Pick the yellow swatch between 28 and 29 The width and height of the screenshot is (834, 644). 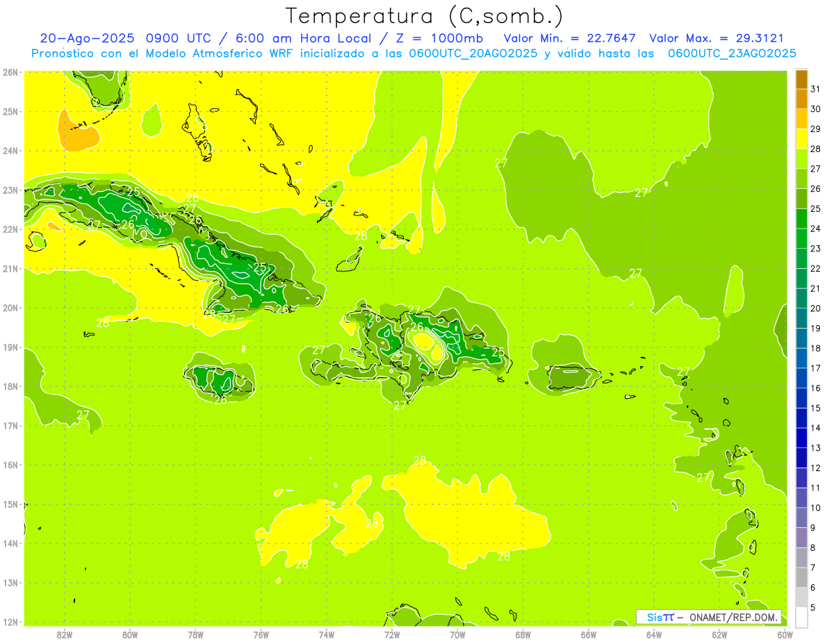801,140
